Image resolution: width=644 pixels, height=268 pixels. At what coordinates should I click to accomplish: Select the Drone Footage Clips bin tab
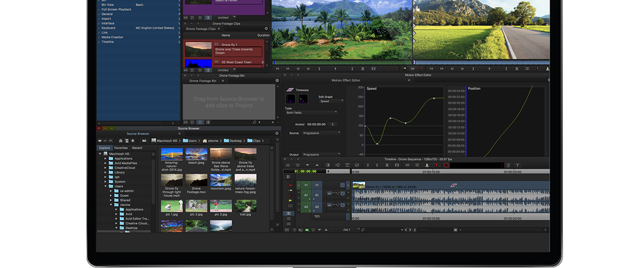[x=201, y=28]
